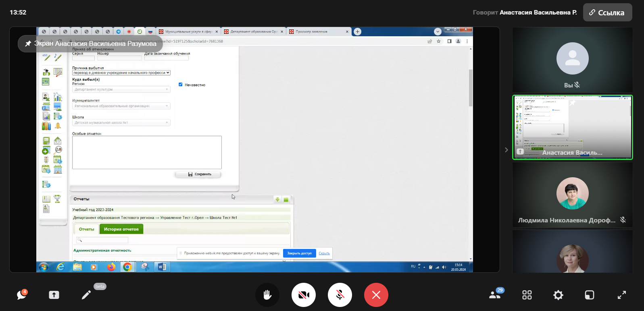Select the pencil drawing tool
The image size is (644, 311).
[x=86, y=295]
